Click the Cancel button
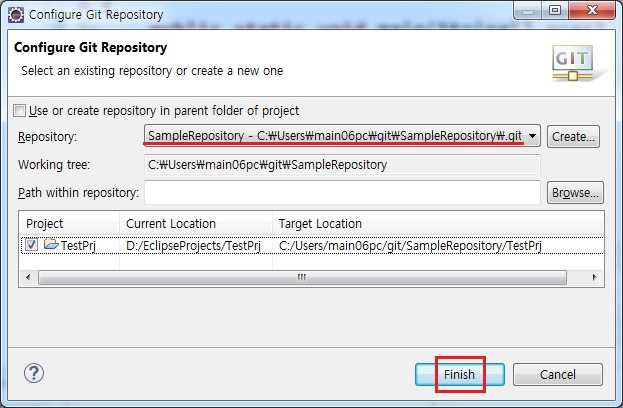This screenshot has height=408, width=623. click(x=557, y=374)
